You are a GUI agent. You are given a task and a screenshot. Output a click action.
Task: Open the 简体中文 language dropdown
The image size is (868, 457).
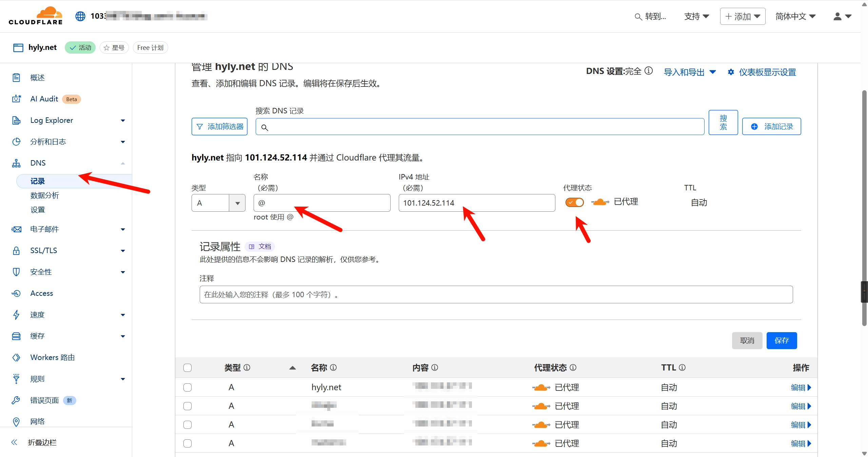point(795,16)
